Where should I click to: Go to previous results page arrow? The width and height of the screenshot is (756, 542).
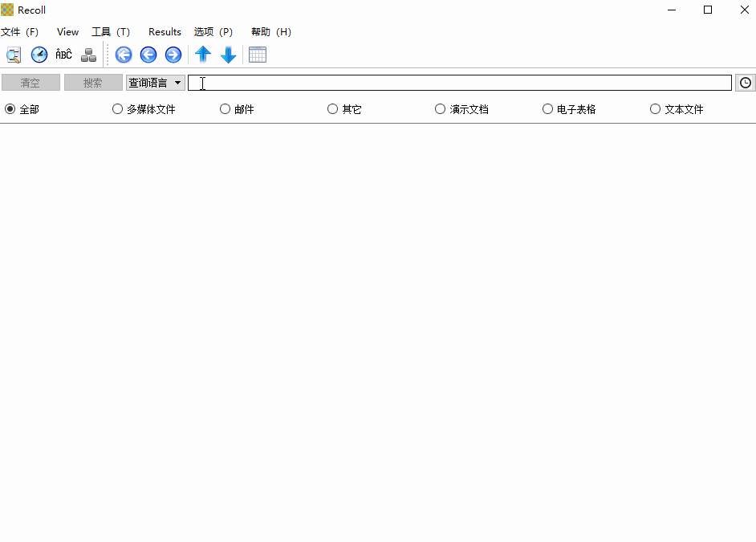pos(148,55)
